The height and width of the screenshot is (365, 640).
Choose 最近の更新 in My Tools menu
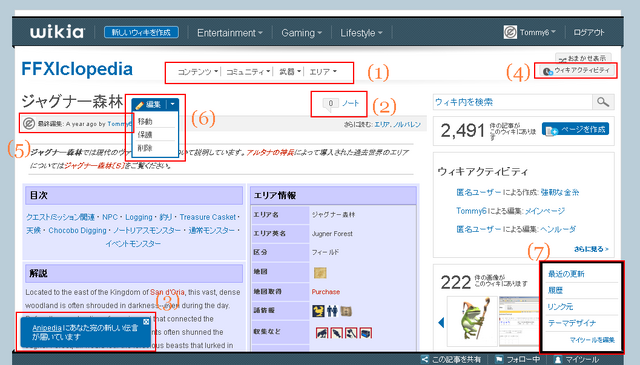(x=566, y=274)
